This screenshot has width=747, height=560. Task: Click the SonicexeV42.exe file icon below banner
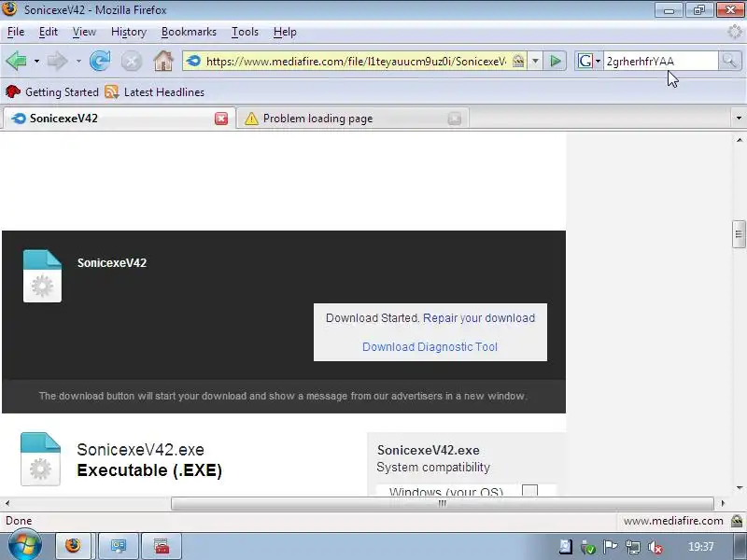(40, 459)
